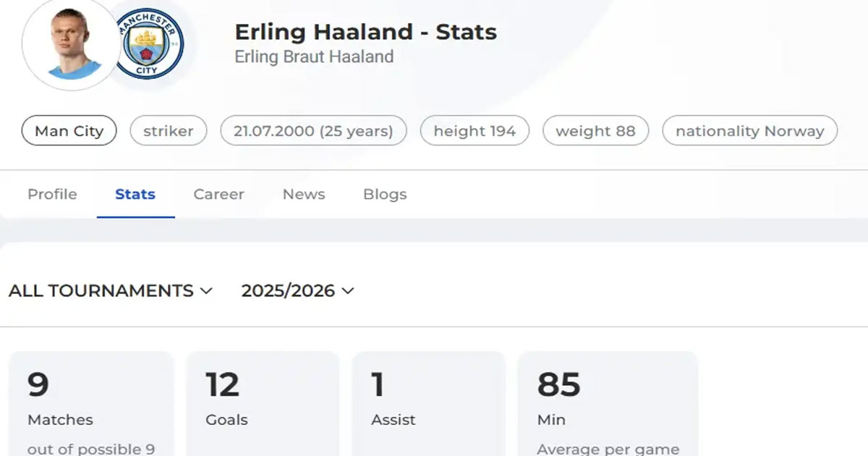This screenshot has height=456, width=868.
Task: Click the 9 Matches stat card
Action: coord(91,405)
